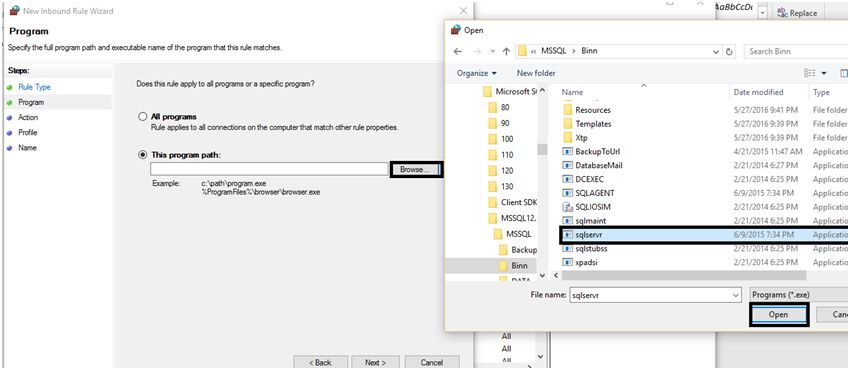
Task: Click the Search Binn field
Action: (796, 51)
